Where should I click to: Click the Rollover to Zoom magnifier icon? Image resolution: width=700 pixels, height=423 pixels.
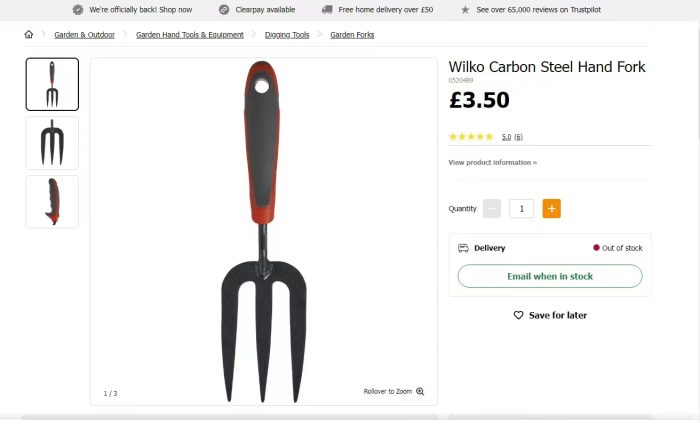click(x=420, y=392)
